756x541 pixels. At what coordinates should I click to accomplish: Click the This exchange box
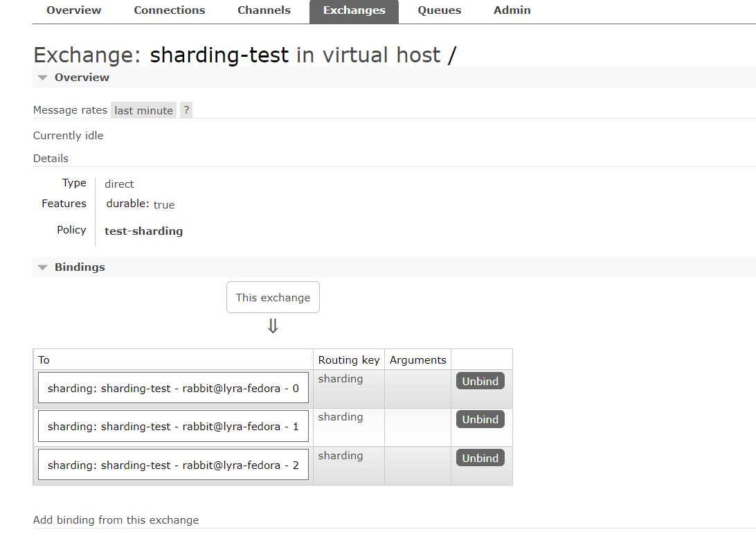coord(273,297)
